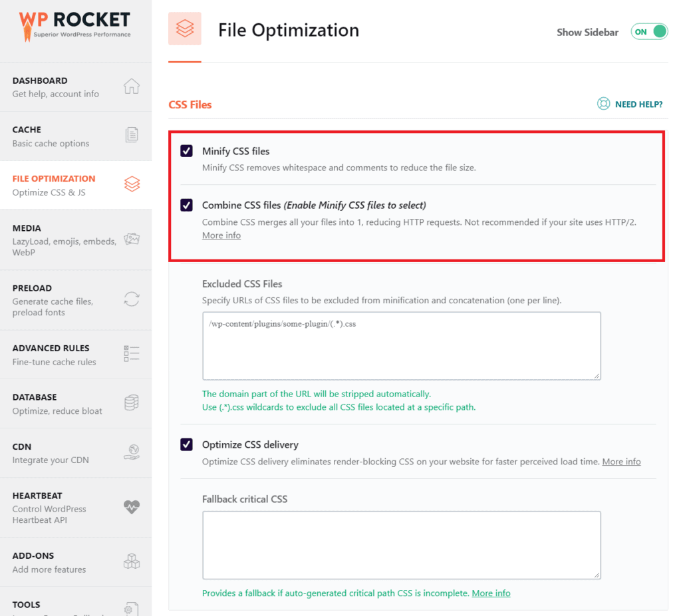681x616 pixels.
Task: Click the Need Help? link
Action: pos(630,104)
